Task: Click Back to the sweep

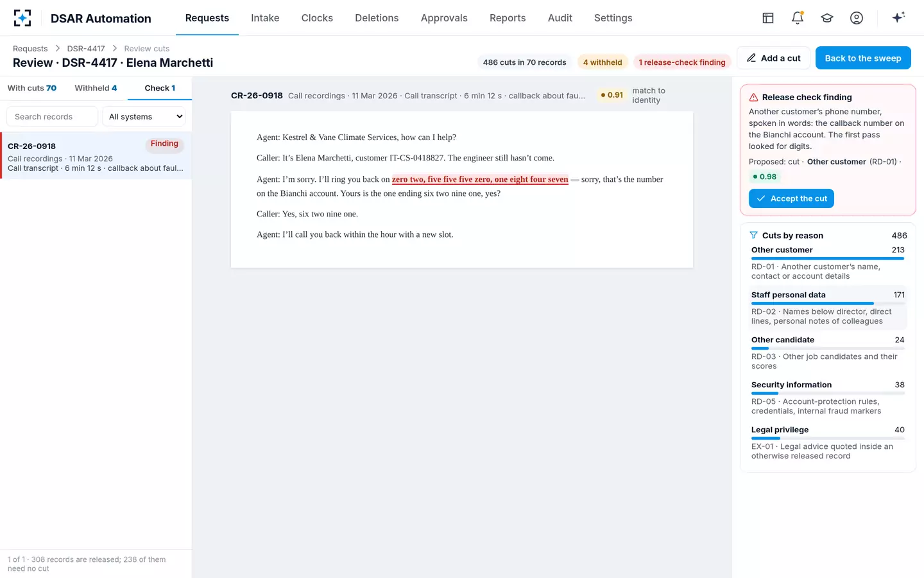Action: (x=863, y=58)
